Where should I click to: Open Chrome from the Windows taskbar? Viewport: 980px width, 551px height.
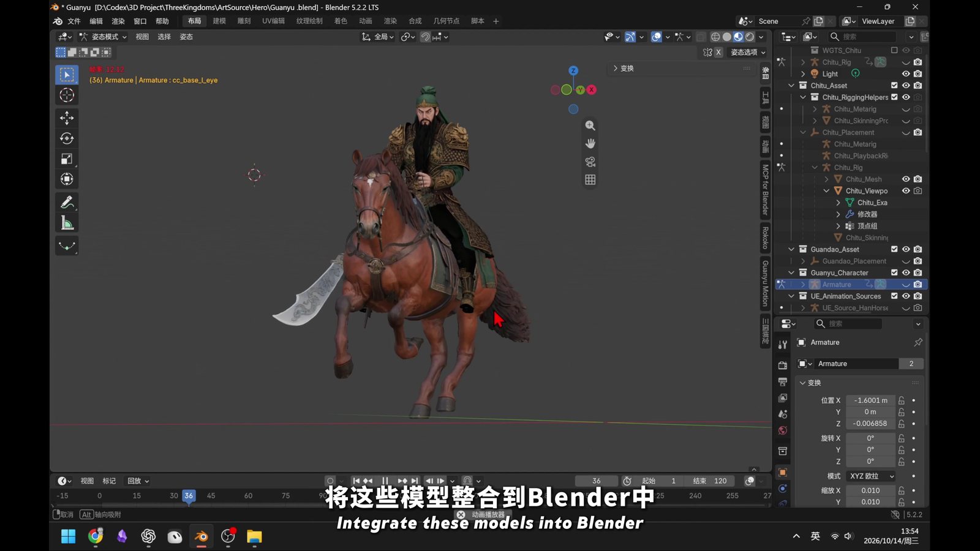(96, 537)
